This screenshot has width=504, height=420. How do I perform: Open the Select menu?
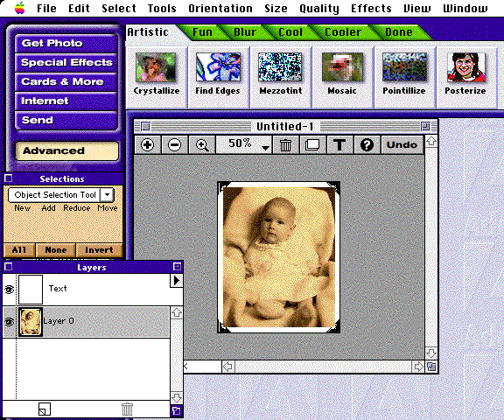(x=119, y=9)
